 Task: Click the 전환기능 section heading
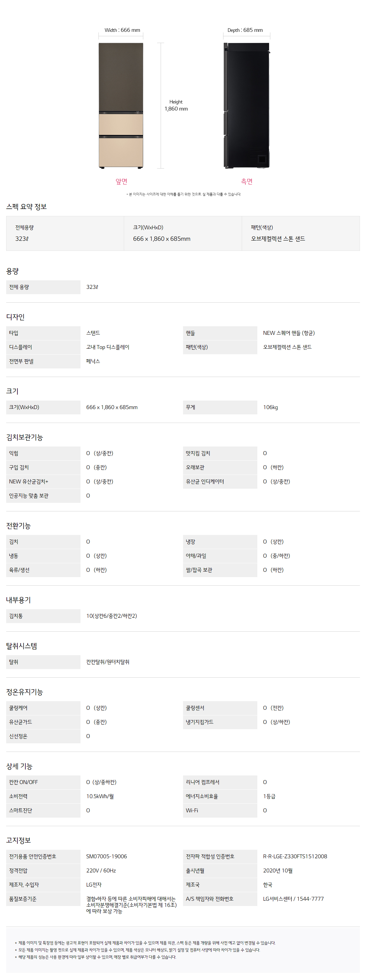(x=18, y=526)
